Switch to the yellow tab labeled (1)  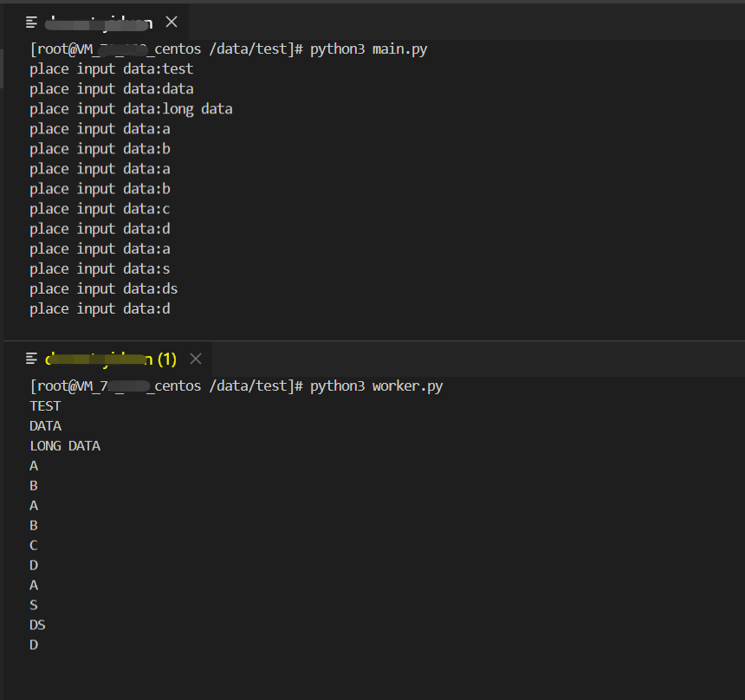111,359
